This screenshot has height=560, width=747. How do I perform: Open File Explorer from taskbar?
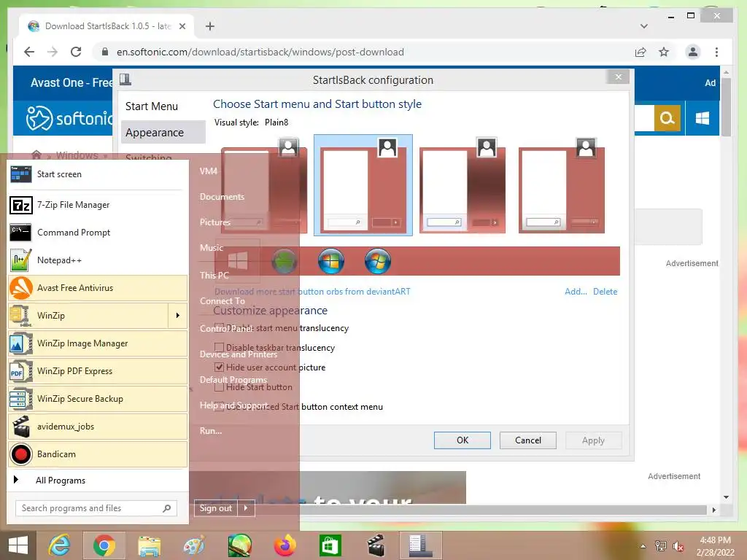(x=149, y=545)
